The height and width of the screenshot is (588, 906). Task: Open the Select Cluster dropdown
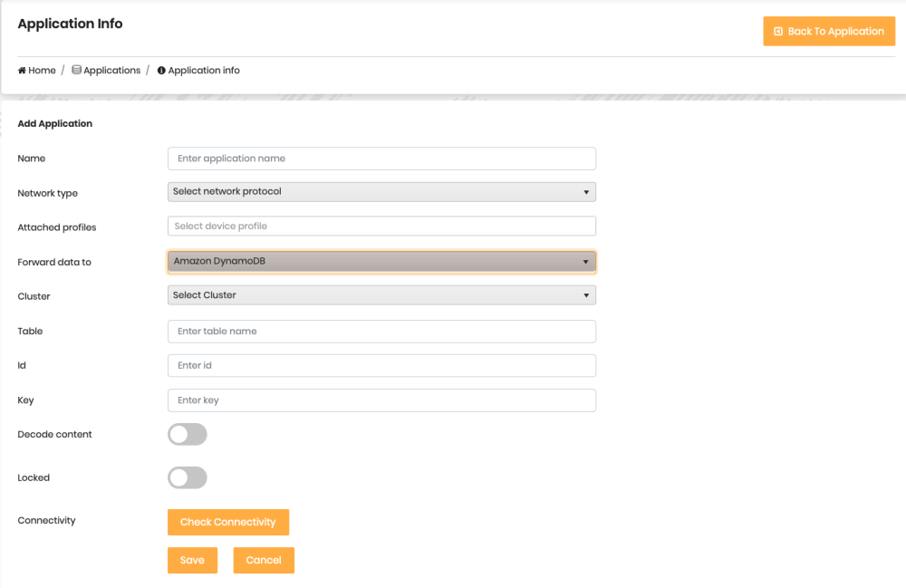pos(381,295)
